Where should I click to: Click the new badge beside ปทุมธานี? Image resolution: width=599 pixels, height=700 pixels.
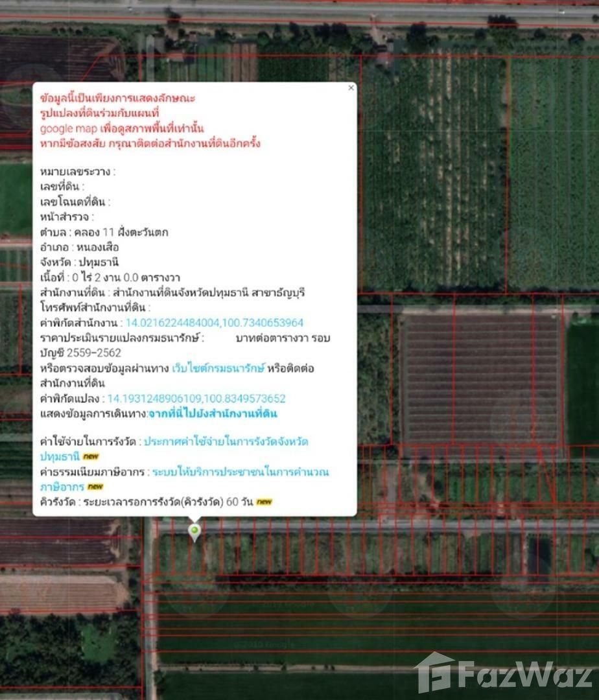90,456
